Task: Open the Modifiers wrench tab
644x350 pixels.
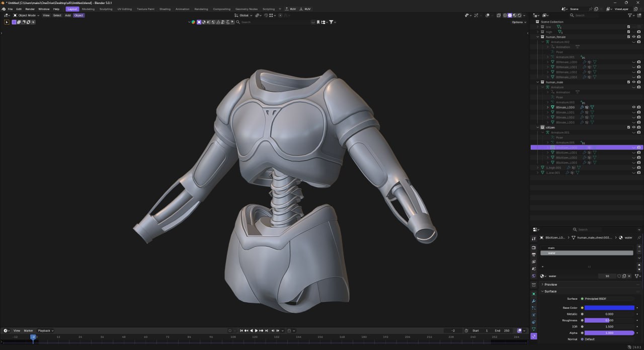Action: coord(534,301)
